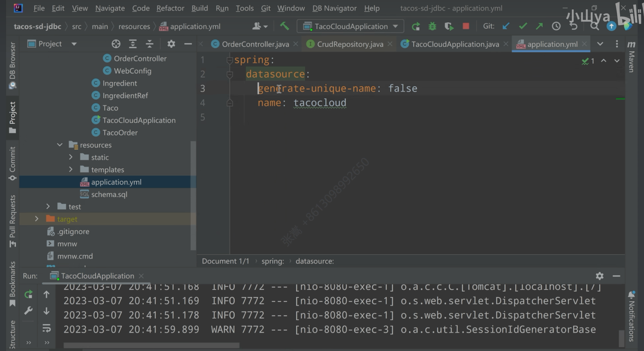
Task: Click spring: breadcrumb at editor bottom
Action: (272, 261)
